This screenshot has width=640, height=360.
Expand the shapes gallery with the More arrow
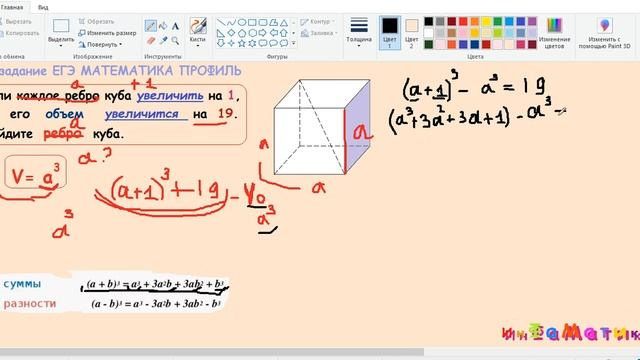coord(293,43)
